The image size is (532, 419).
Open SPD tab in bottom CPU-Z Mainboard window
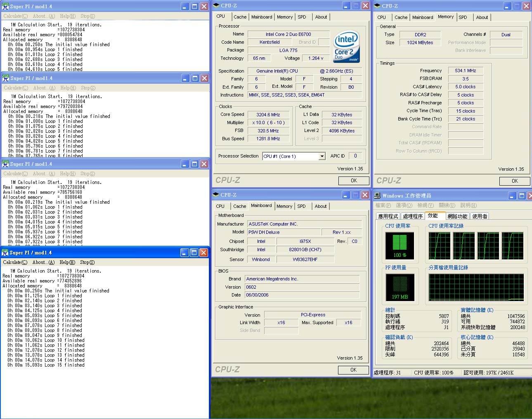[302, 206]
